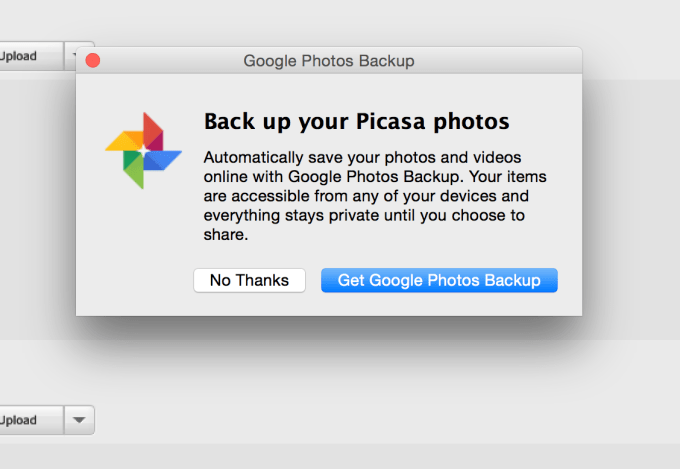Click the "Back up your Picasa photos" heading
The width and height of the screenshot is (680, 469).
(357, 122)
